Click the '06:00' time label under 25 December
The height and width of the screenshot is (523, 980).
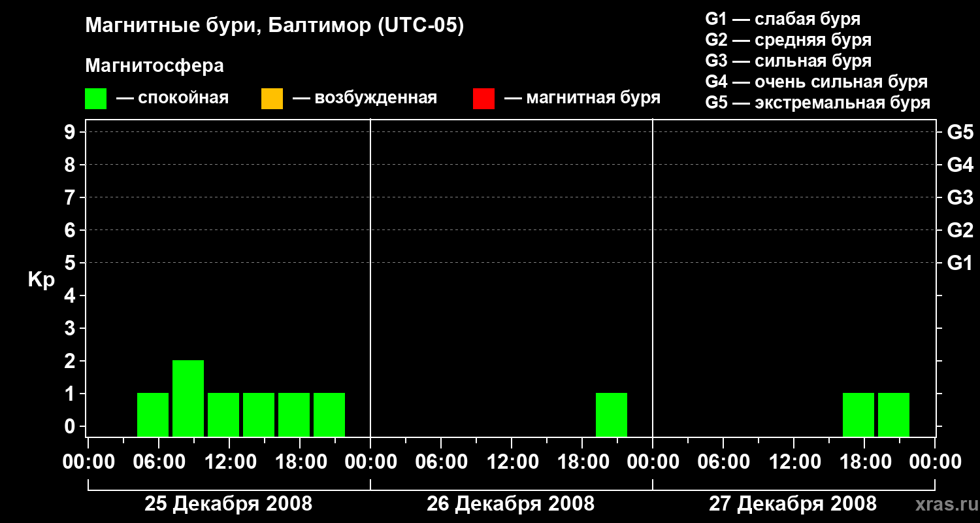click(159, 462)
